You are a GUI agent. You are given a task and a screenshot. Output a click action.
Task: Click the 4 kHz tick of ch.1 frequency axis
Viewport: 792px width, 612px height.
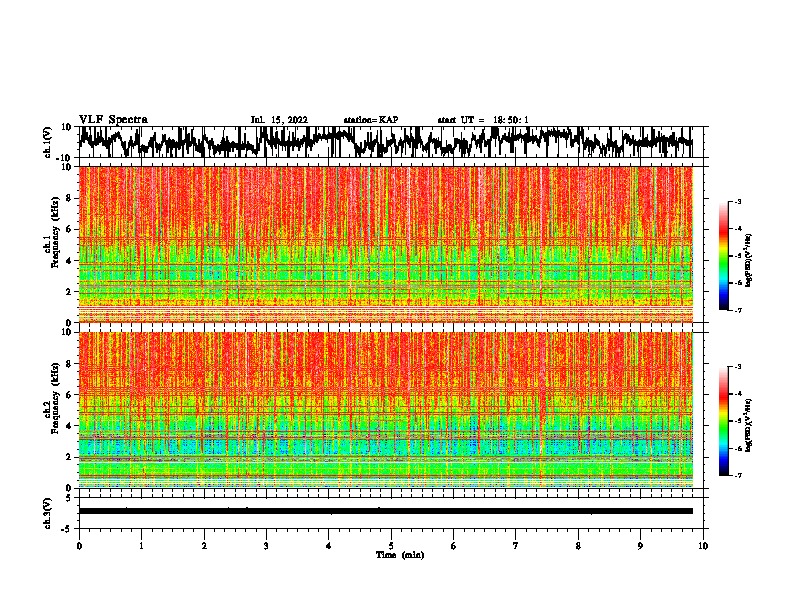coord(71,261)
